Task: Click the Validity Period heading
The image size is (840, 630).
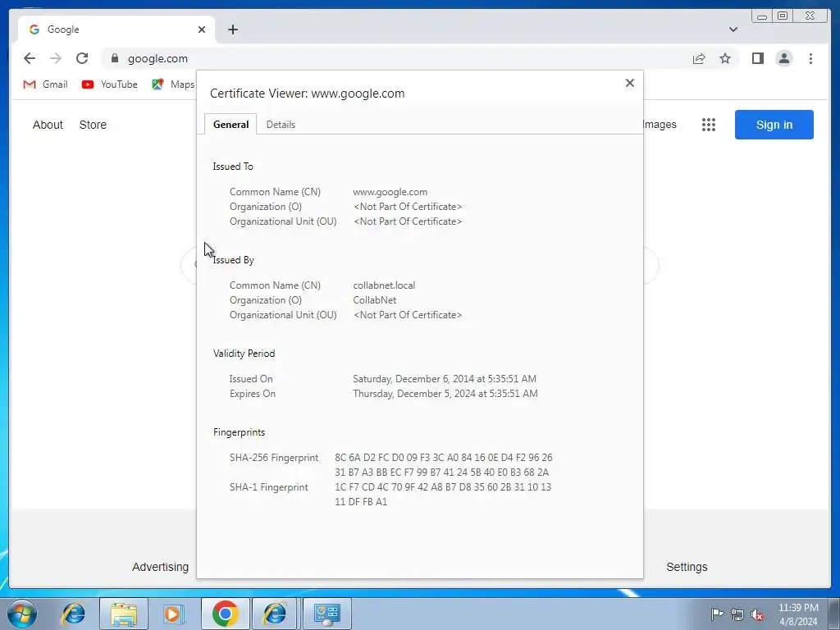Action: (x=244, y=354)
